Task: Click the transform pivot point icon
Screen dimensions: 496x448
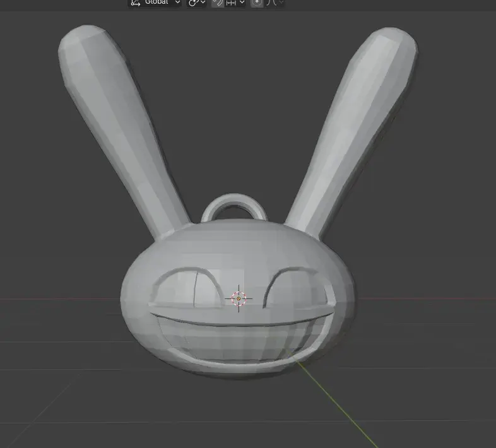Action: [193, 3]
